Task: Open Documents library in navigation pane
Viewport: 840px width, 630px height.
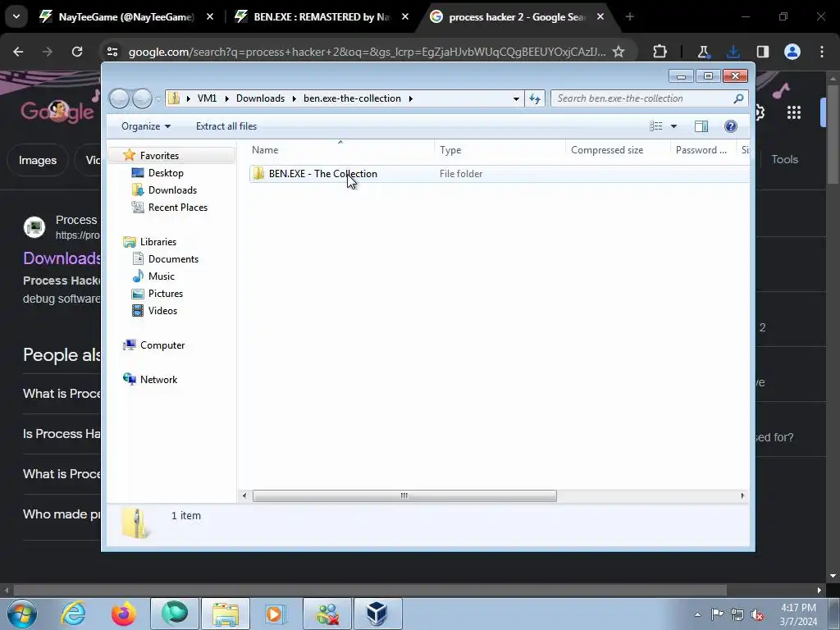Action: [x=173, y=259]
